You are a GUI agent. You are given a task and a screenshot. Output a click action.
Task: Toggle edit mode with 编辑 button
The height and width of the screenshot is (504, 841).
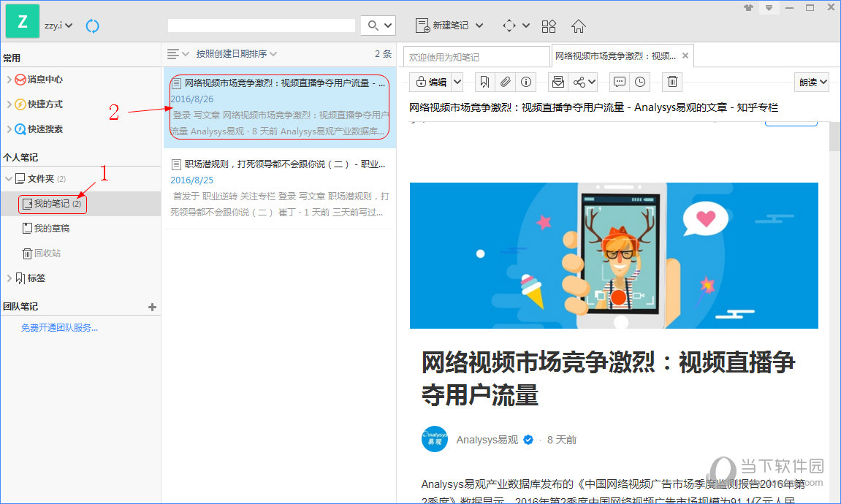point(433,82)
